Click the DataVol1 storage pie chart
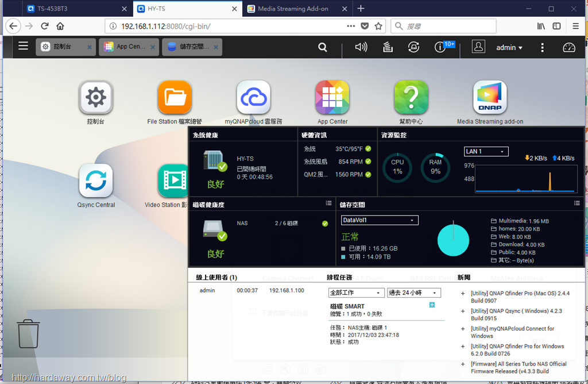 coord(453,240)
